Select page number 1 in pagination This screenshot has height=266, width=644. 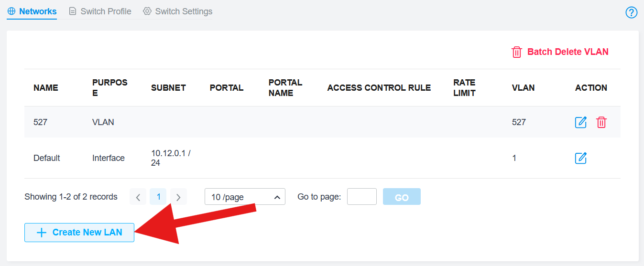(158, 197)
